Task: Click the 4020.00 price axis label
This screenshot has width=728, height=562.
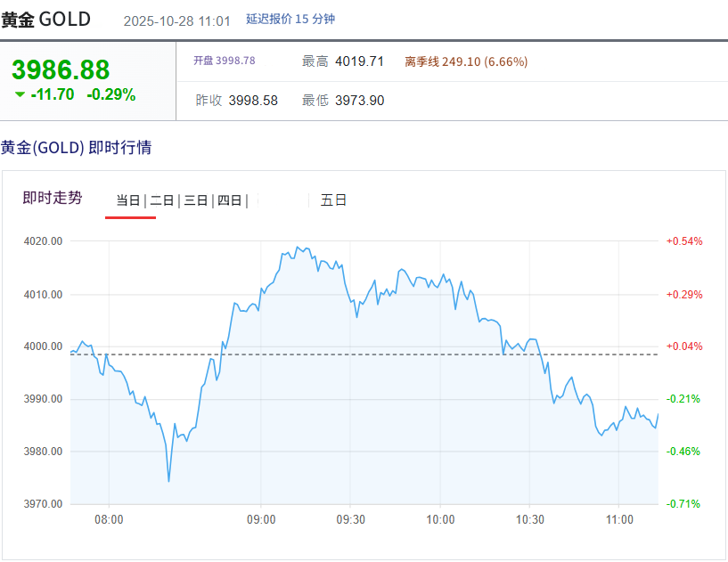Action: (x=44, y=241)
